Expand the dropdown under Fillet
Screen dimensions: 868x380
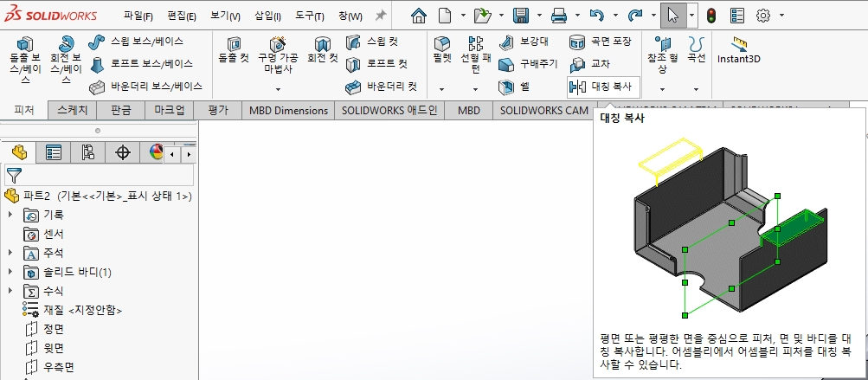tap(441, 88)
